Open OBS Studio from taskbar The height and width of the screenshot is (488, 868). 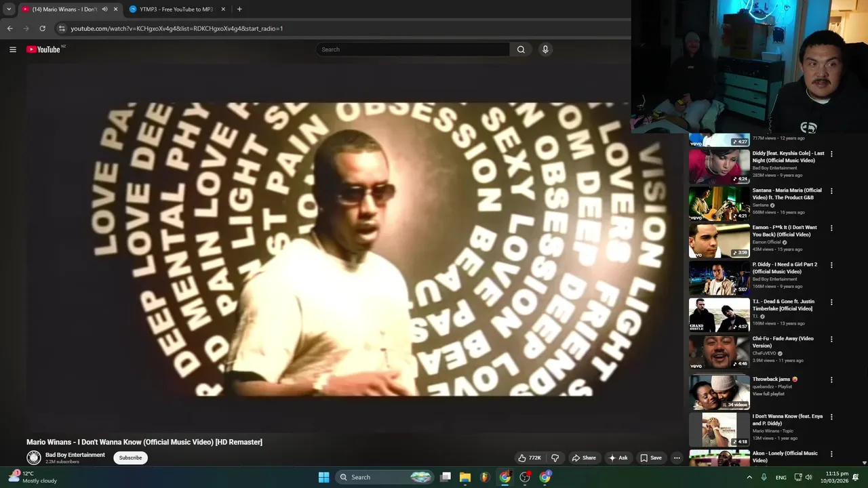click(525, 477)
